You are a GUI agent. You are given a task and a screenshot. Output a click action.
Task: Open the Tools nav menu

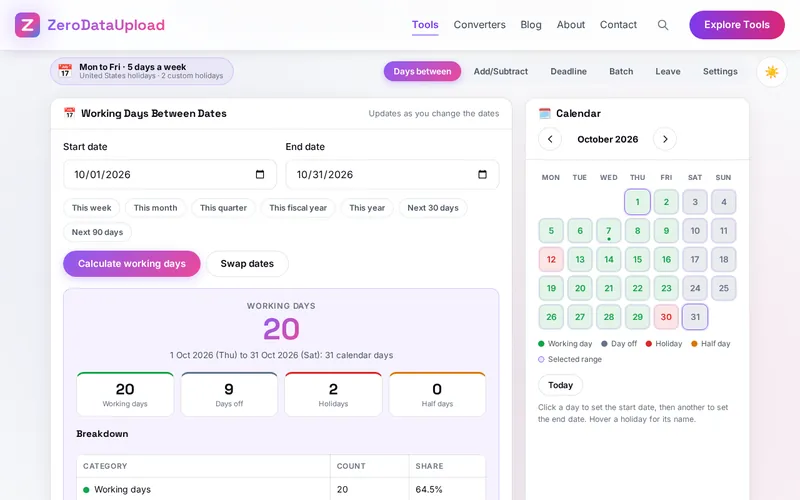425,25
